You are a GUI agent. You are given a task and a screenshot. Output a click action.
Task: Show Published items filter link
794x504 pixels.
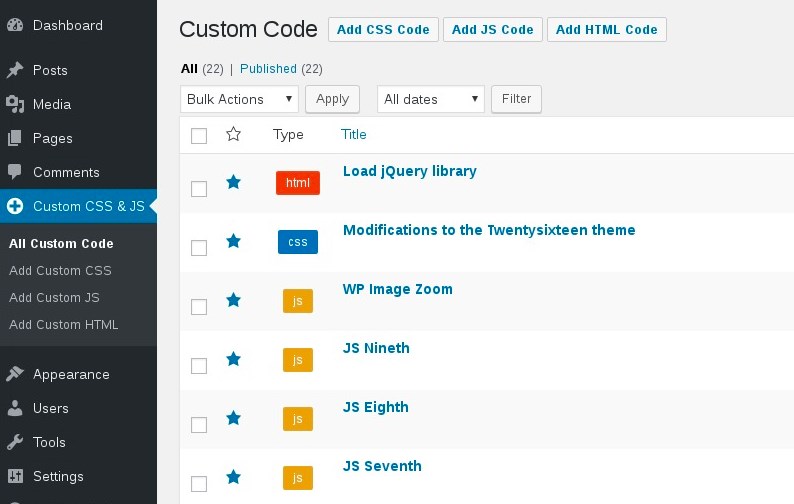[268, 68]
